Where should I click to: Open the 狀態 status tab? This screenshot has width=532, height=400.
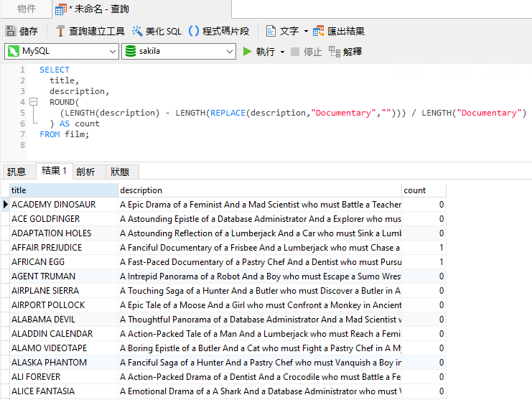point(120,172)
